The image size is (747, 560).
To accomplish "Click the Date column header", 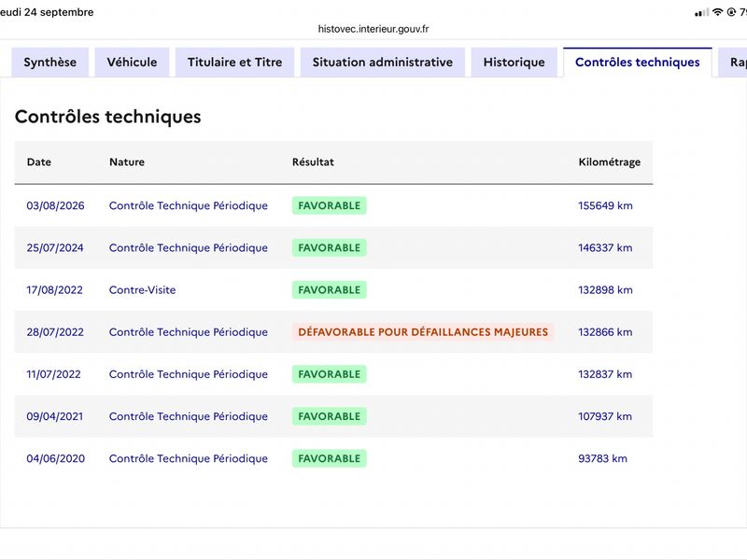I will [x=39, y=161].
